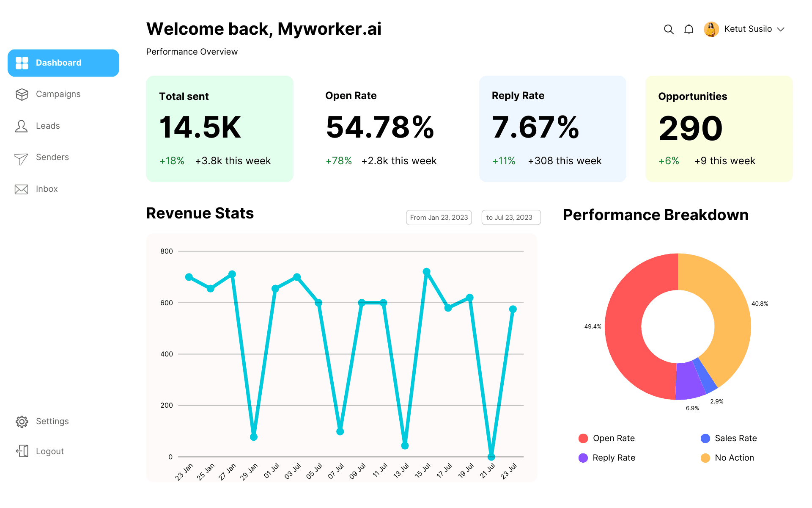The width and height of the screenshot is (812, 508).
Task: Click the 'Performance Breakdown' heading
Action: coord(656,215)
